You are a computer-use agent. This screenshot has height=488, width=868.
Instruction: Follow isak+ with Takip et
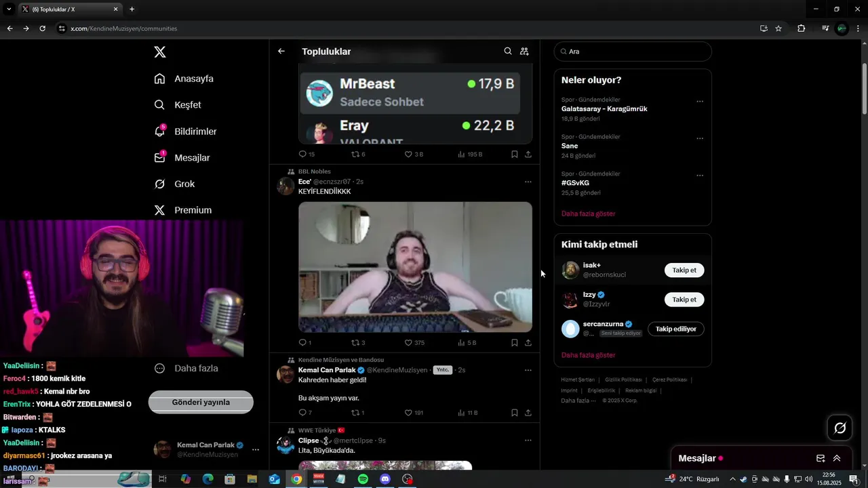pos(684,270)
